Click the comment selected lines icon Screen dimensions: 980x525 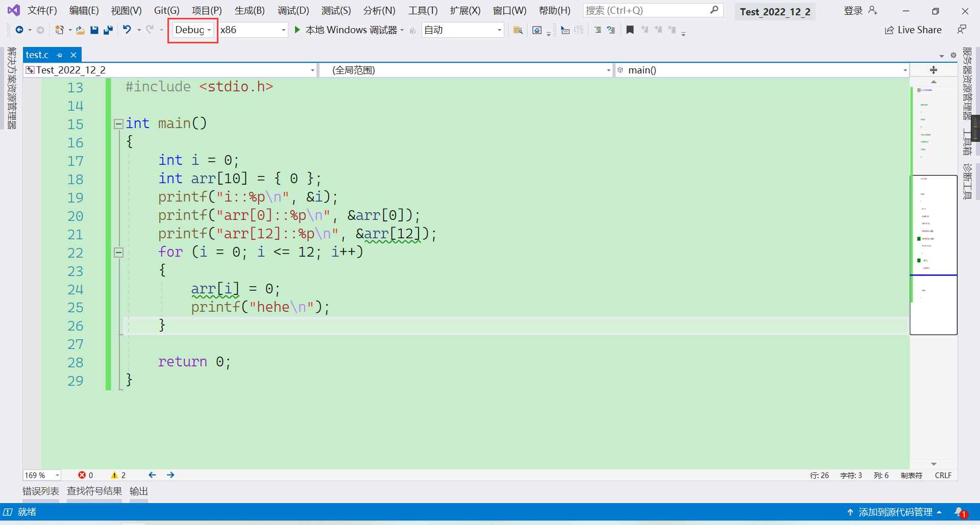pyautogui.click(x=598, y=30)
